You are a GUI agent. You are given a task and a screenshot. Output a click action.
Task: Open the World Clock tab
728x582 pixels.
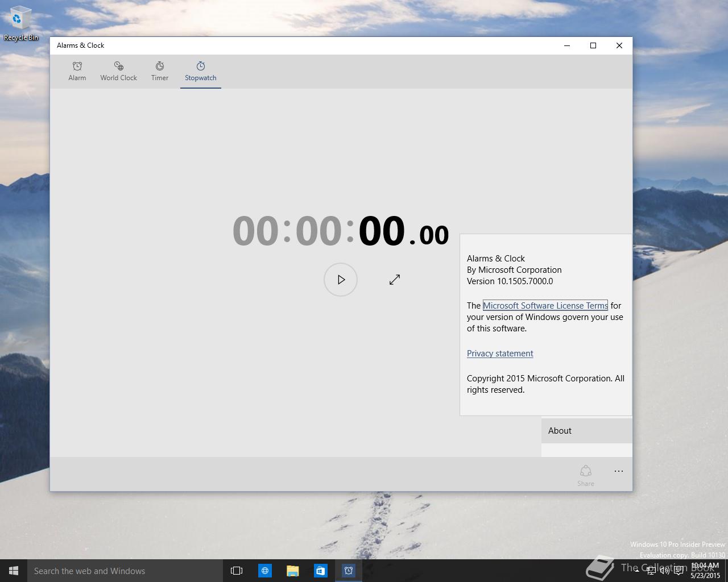(118, 72)
